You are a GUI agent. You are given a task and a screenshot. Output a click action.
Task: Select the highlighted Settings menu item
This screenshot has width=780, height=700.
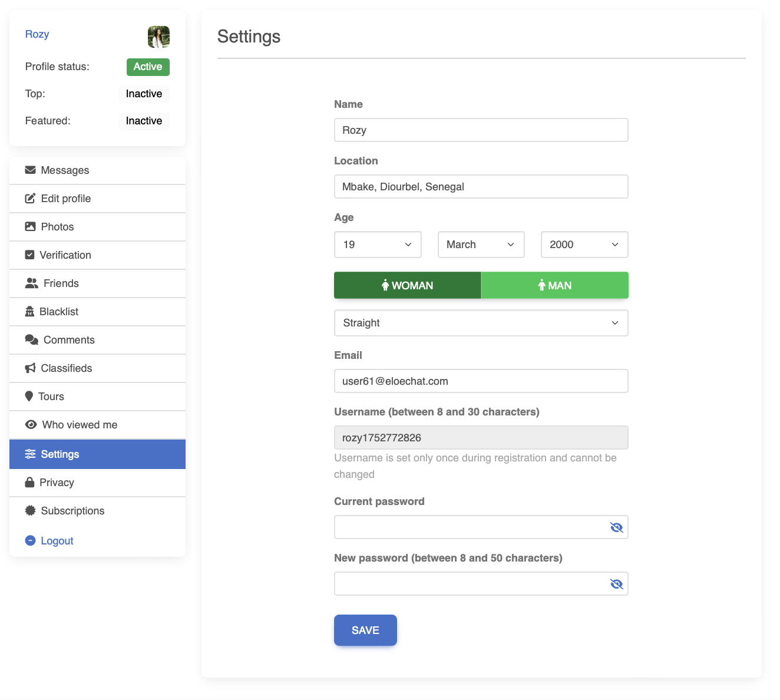point(97,454)
